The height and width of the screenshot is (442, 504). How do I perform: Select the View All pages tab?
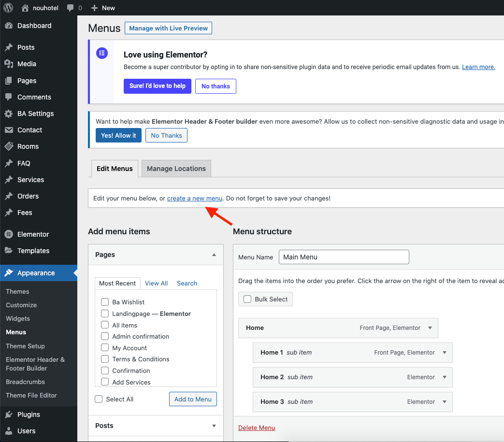[x=156, y=283]
